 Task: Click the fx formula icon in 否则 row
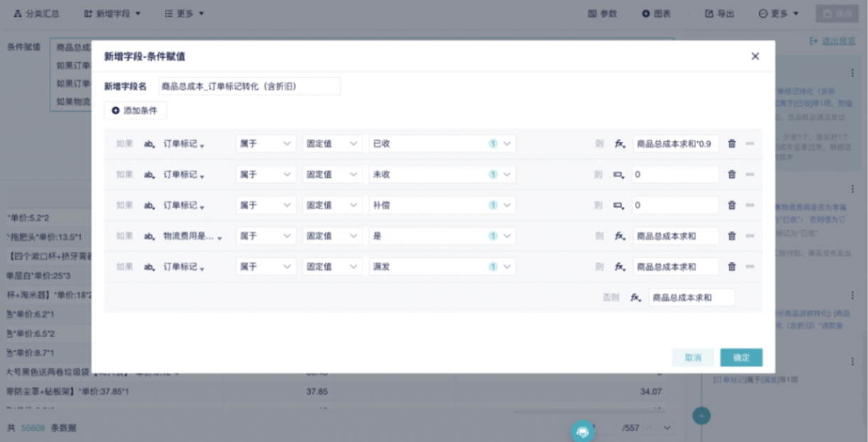pos(636,298)
